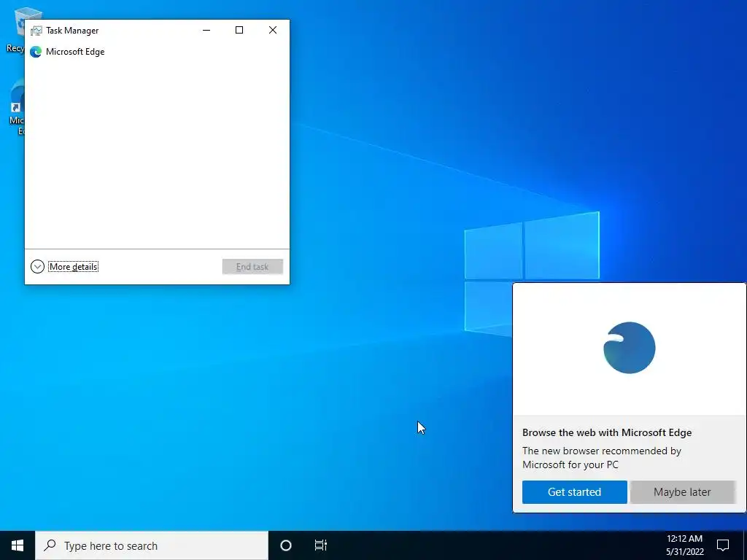The width and height of the screenshot is (747, 560).
Task: Click the More details chevron circle icon
Action: 38,267
